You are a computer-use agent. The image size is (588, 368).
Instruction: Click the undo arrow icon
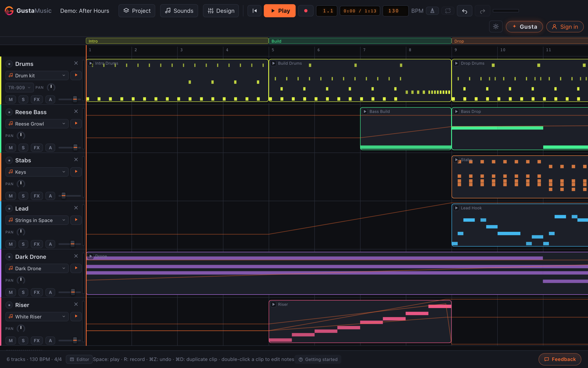(464, 11)
